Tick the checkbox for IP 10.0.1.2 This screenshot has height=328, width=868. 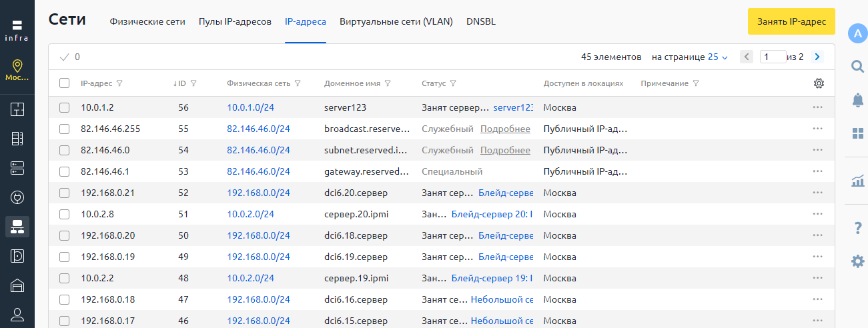click(x=64, y=107)
